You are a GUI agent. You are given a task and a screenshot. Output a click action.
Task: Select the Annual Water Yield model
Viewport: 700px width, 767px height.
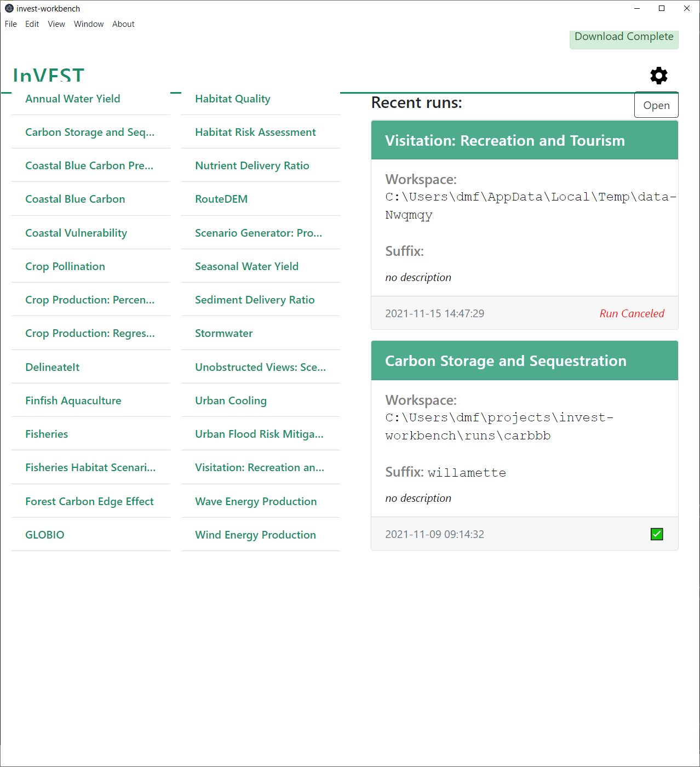[72, 99]
